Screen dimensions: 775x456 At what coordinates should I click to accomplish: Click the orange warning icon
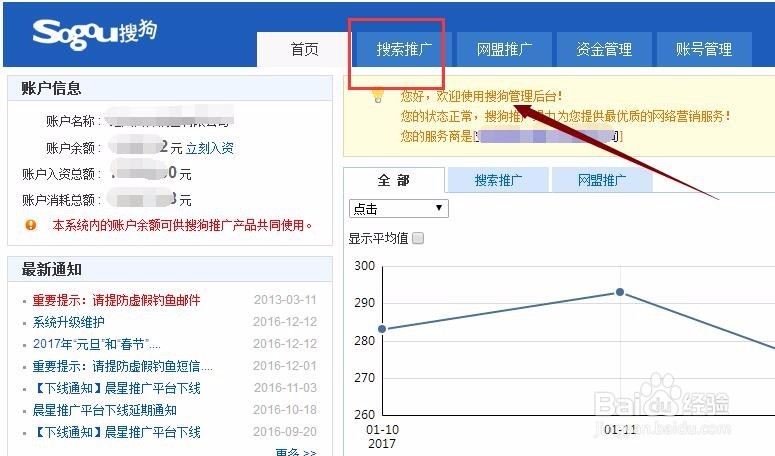point(31,225)
